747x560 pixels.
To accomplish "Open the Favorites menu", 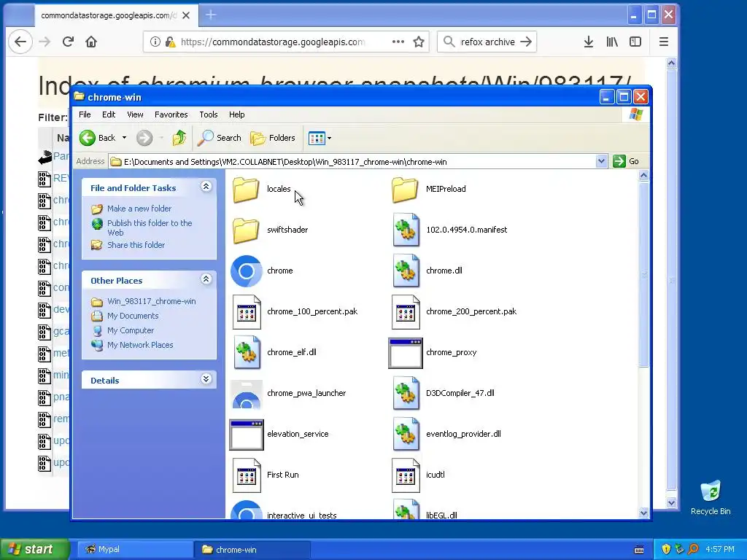I will click(171, 114).
